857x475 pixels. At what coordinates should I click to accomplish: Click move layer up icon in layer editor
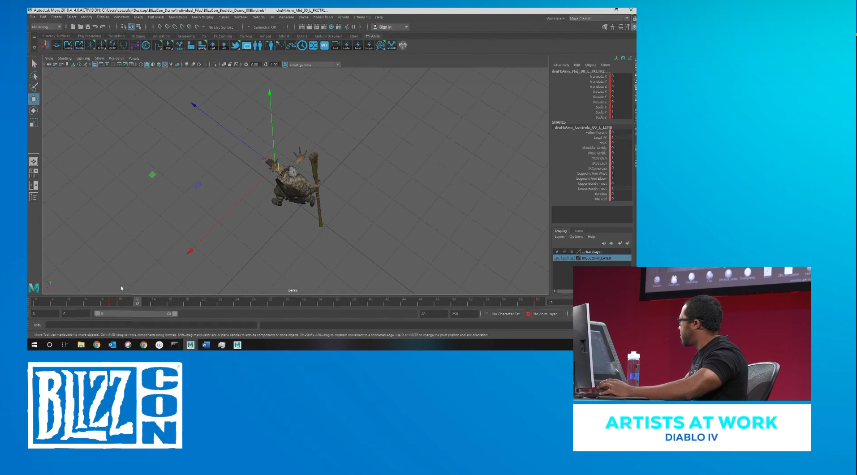coord(604,243)
